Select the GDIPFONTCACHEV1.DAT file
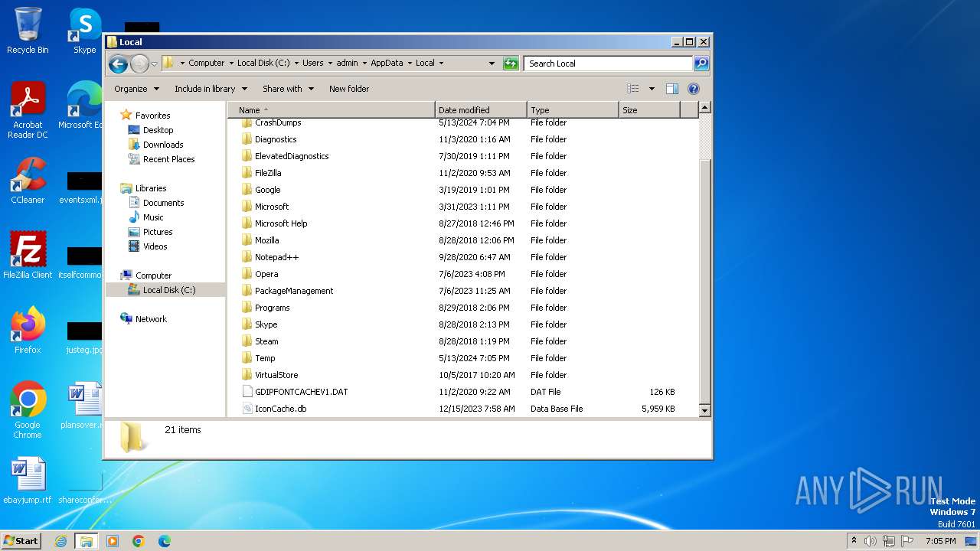This screenshot has width=980, height=551. [x=301, y=392]
